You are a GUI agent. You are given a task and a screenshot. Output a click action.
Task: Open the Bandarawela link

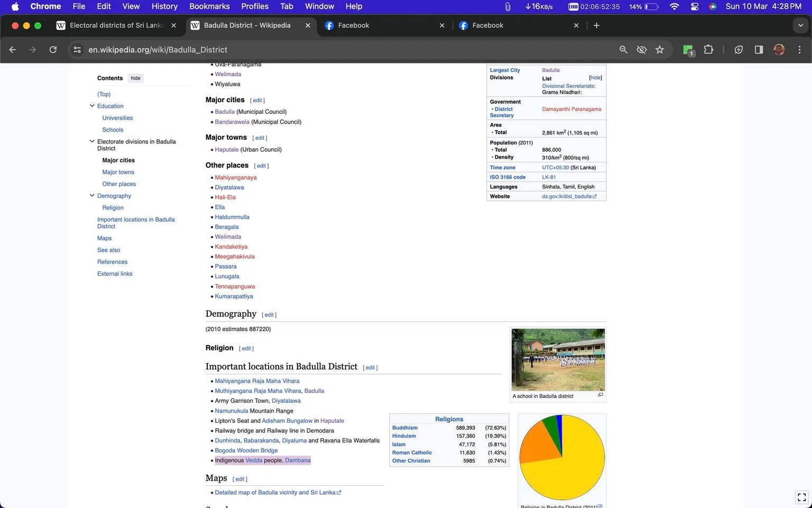[232, 122]
